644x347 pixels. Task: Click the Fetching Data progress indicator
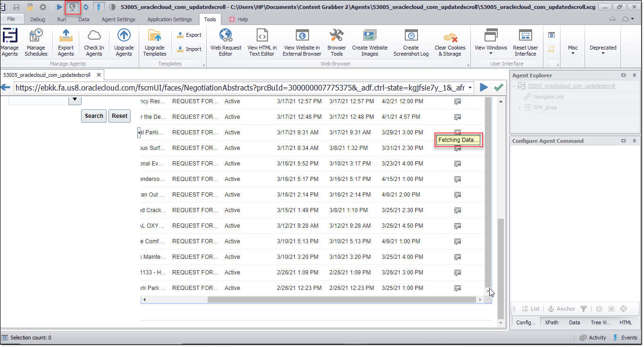[x=458, y=140]
